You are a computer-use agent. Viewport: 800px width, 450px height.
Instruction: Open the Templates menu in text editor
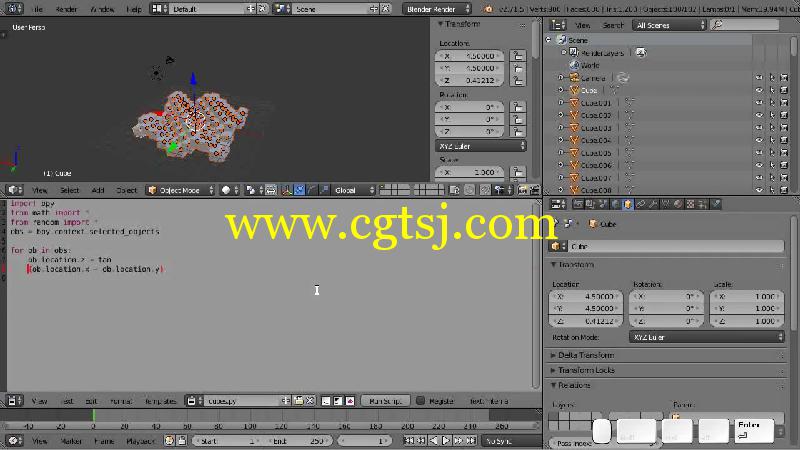tap(161, 401)
